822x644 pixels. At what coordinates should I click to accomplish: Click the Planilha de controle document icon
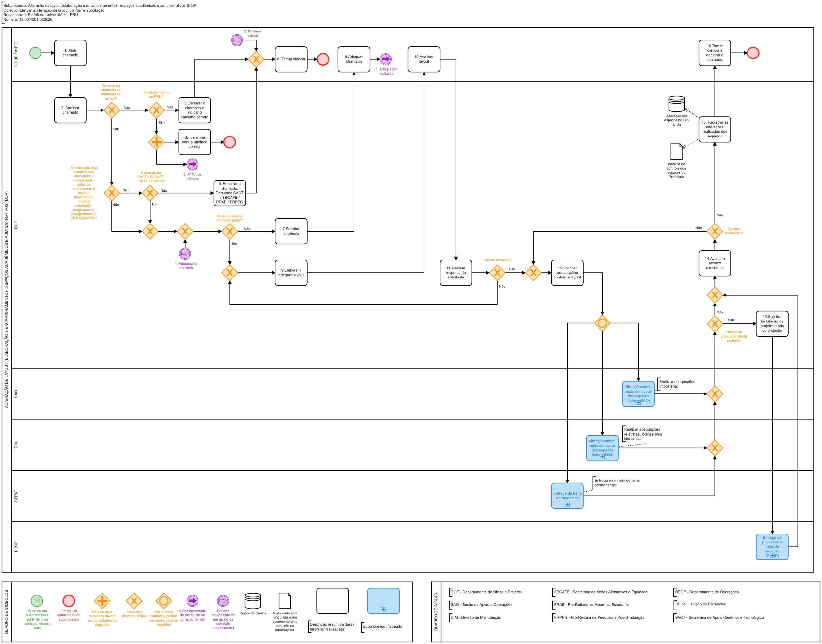pos(676,151)
